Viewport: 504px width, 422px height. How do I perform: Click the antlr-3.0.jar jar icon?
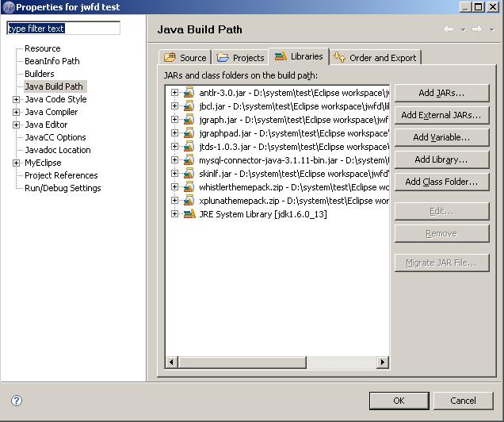tap(189, 93)
